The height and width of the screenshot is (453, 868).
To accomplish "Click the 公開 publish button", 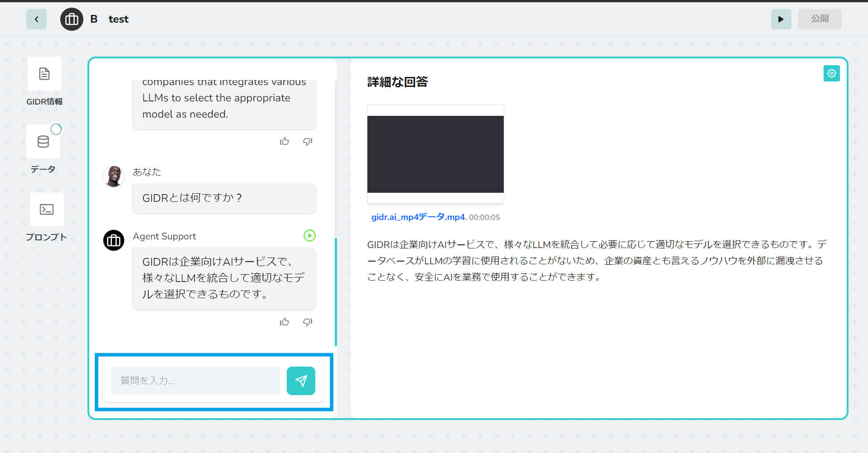I will pyautogui.click(x=820, y=19).
